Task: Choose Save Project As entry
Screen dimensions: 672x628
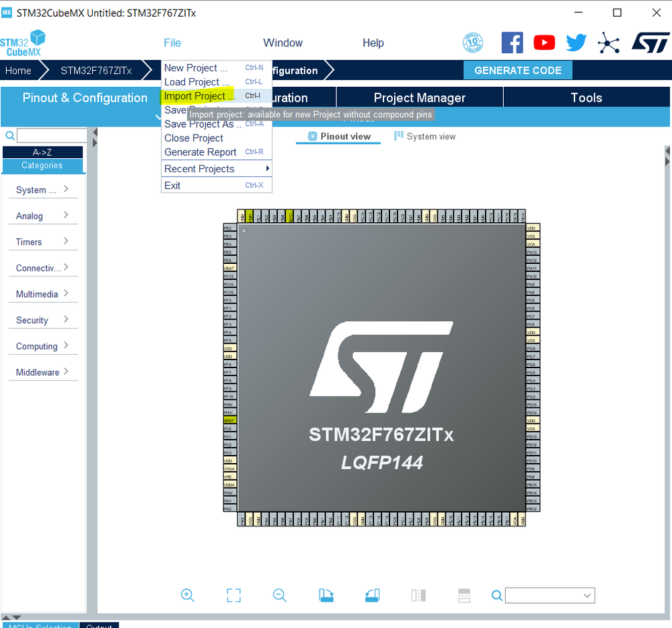Action: coord(217,124)
